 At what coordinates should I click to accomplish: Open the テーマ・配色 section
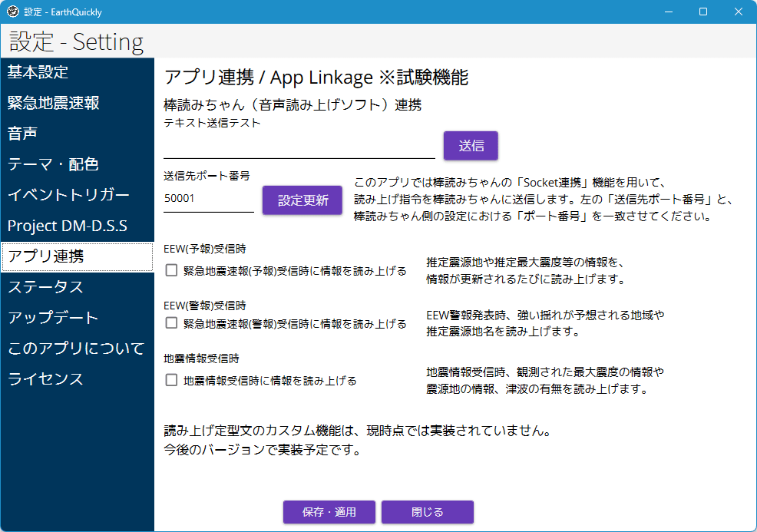(x=78, y=164)
